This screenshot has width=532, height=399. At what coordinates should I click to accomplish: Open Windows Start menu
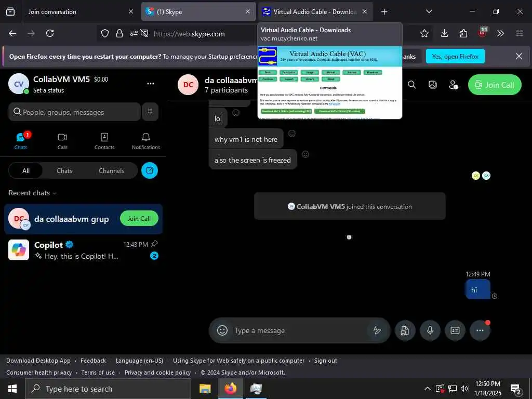(x=12, y=389)
